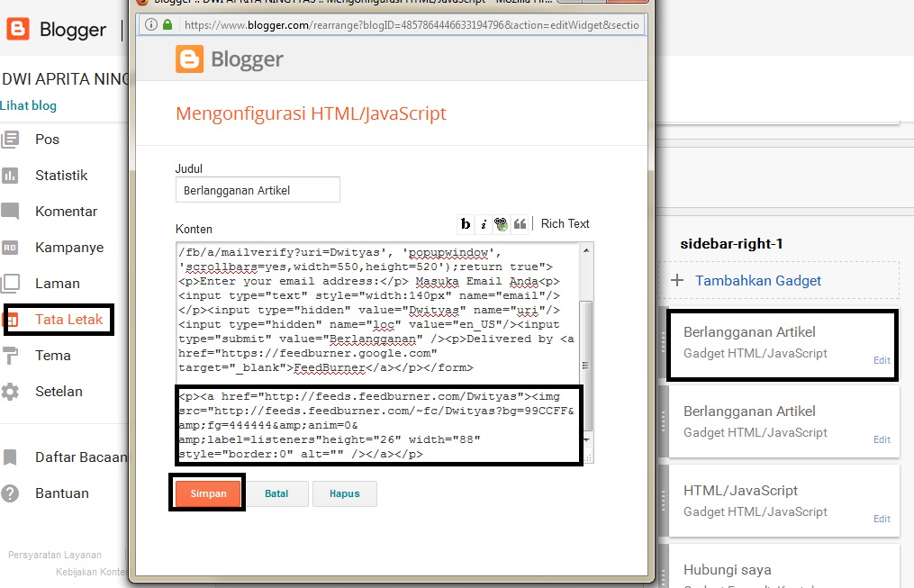This screenshot has width=914, height=588.
Task: Open the Komentar speech bubble icon
Action: pos(10,211)
